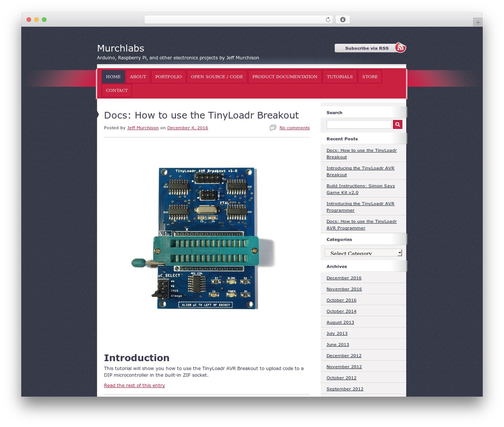This screenshot has width=504, height=427.
Task: Open the TUTORIALS menu item
Action: pyautogui.click(x=340, y=77)
